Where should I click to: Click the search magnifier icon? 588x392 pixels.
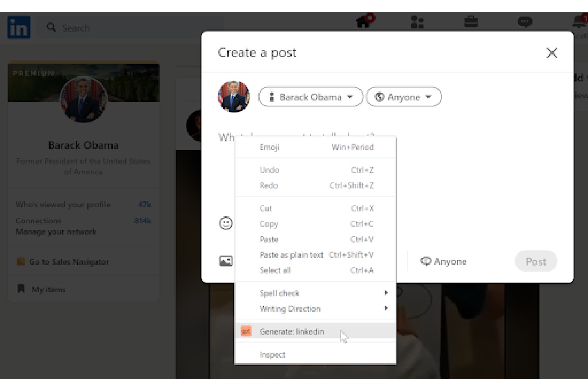(51, 27)
